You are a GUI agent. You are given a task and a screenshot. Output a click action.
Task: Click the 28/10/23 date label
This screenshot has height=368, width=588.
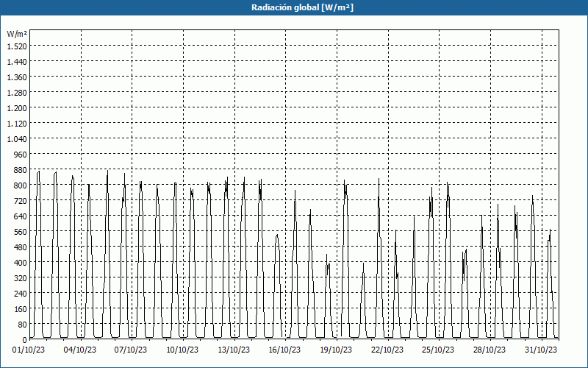click(490, 350)
